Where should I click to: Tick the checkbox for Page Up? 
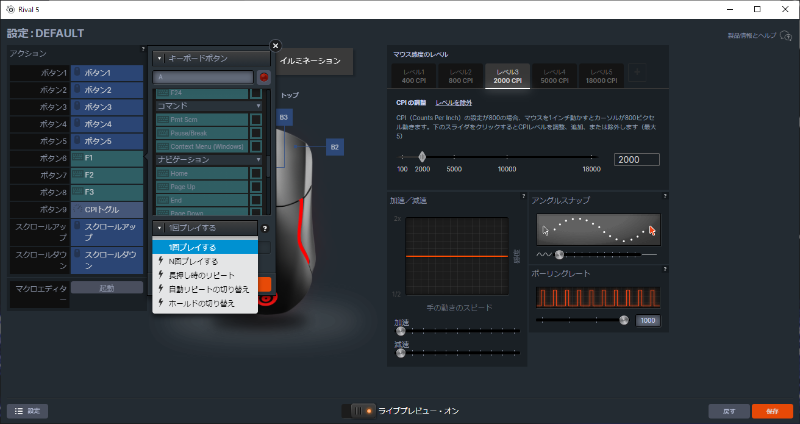(256, 187)
